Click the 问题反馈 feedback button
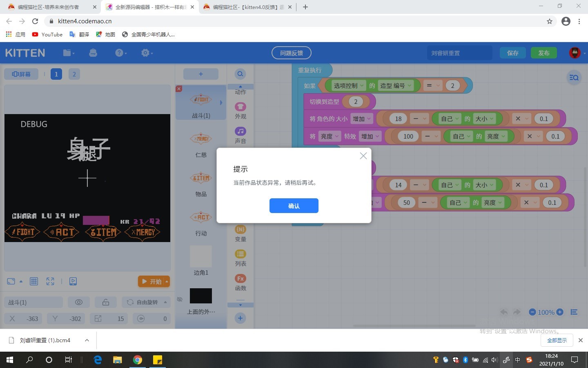Screen dimensions: 588x368 coord(292,53)
